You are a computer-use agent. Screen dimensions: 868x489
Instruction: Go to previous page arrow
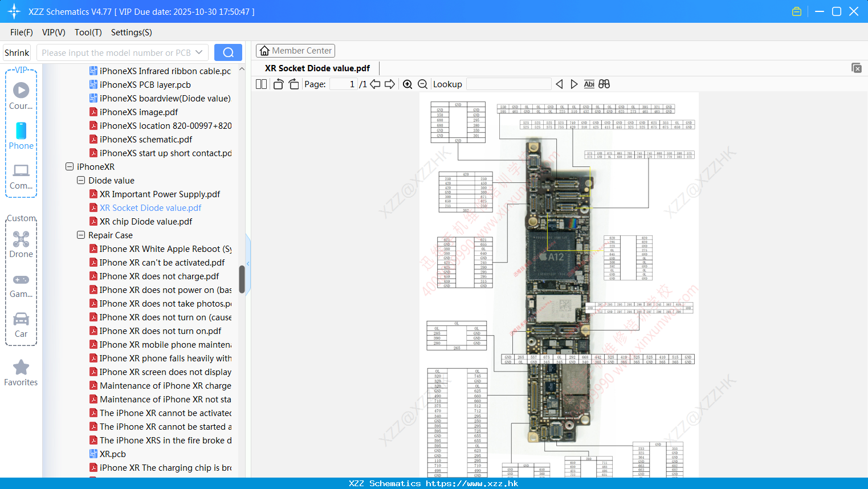tap(375, 84)
